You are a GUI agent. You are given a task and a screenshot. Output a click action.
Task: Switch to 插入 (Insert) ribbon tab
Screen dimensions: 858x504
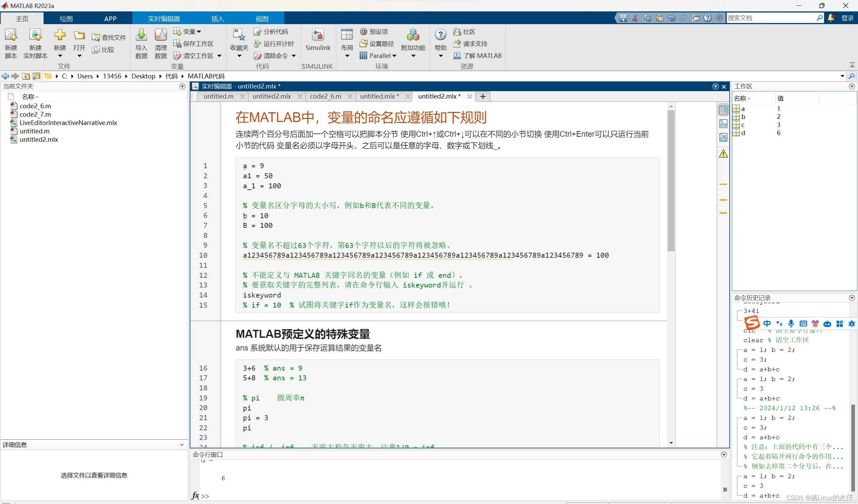[218, 19]
